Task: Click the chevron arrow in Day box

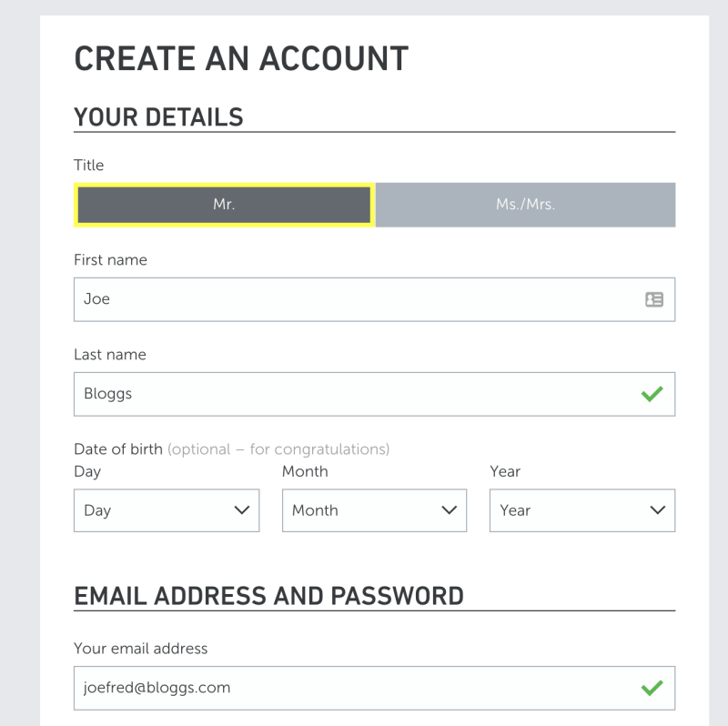Action: click(x=242, y=510)
